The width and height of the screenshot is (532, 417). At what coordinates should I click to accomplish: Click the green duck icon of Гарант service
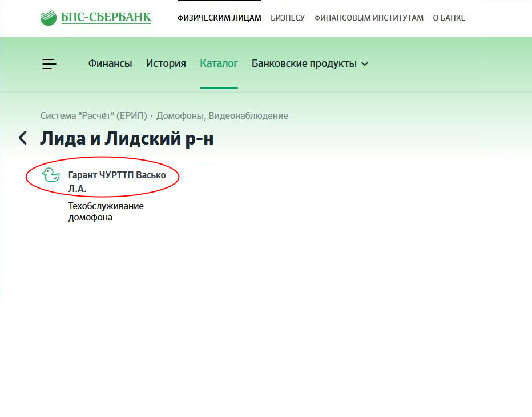pyautogui.click(x=51, y=175)
